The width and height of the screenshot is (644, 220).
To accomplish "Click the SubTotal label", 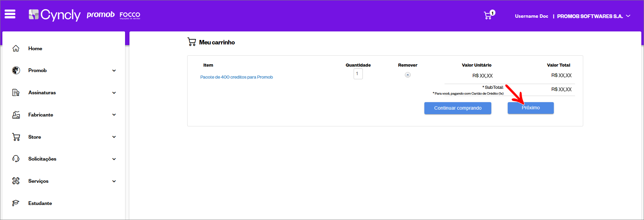I will click(x=493, y=87).
